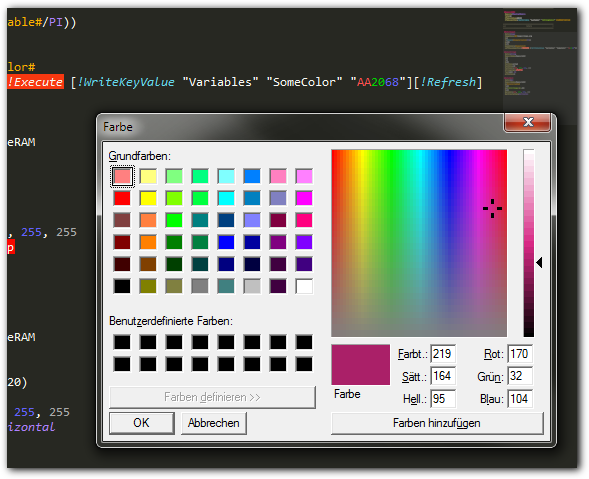Image resolution: width=589 pixels, height=479 pixels.
Task: Click the Hell. luminance input field
Action: [x=443, y=398]
